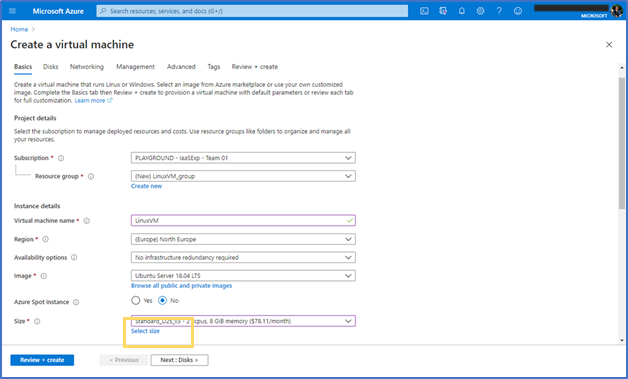Switch to the Disks tab
This screenshot has width=628, height=379.
[51, 67]
